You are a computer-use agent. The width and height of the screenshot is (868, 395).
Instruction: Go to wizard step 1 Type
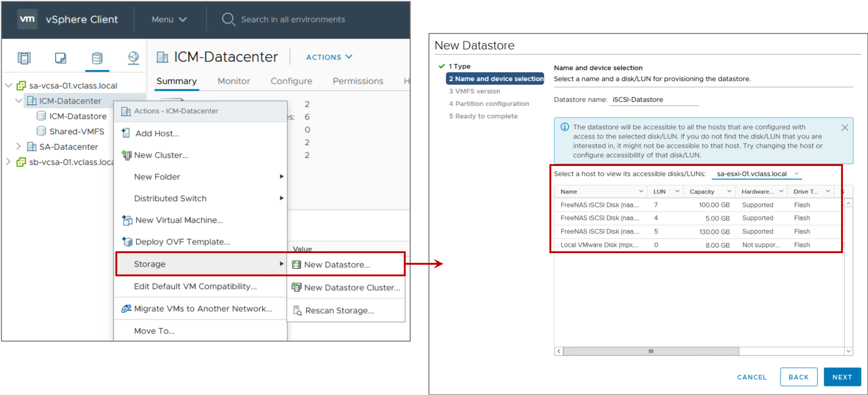460,66
